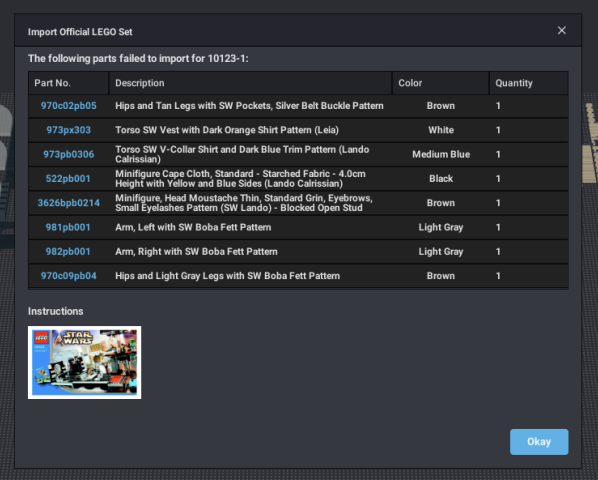Click the Quantity column header
Viewport: 598px width, 480px height.
click(529, 83)
